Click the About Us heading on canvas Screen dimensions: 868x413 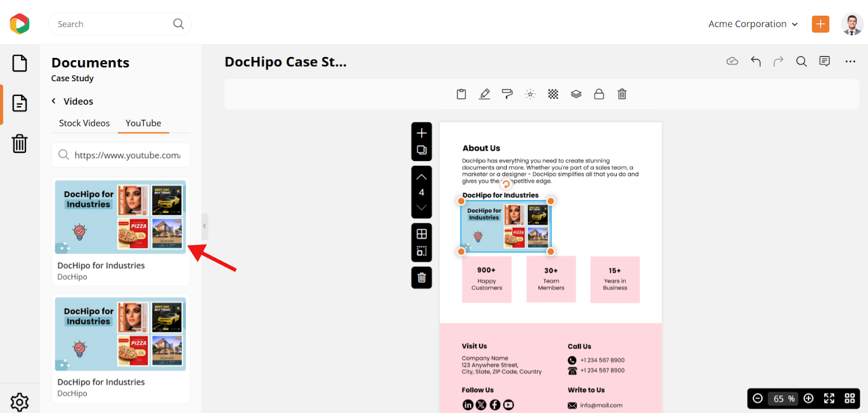pyautogui.click(x=481, y=148)
